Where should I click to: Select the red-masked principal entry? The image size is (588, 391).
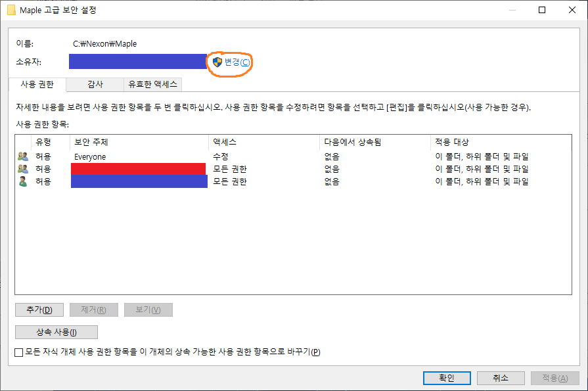click(139, 169)
